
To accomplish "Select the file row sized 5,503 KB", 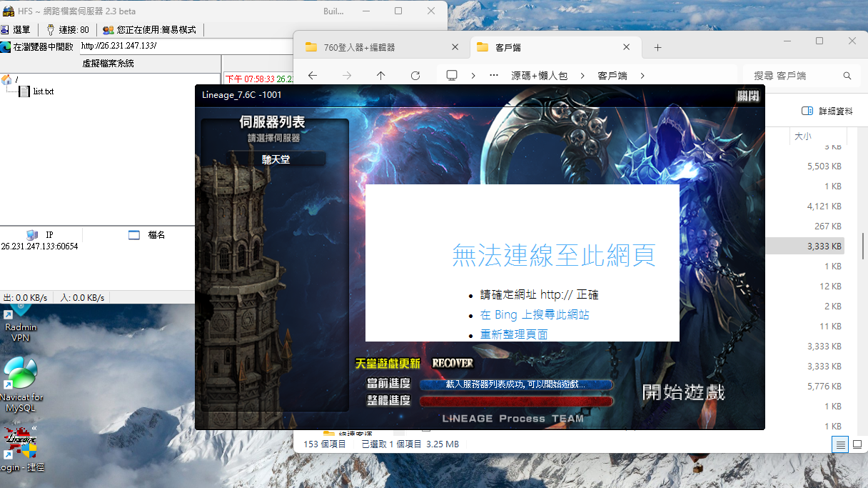I will point(805,166).
